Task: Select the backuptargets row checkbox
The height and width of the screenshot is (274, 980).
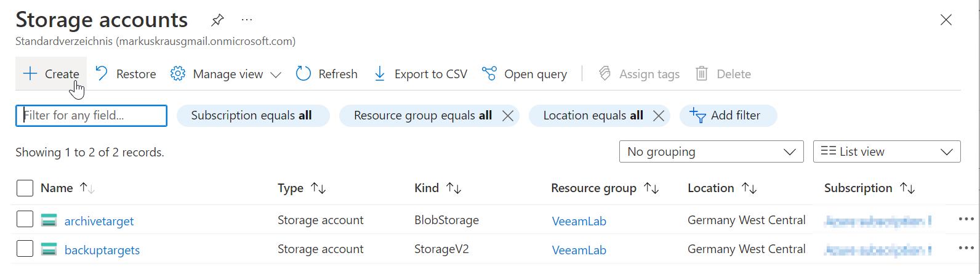Action: click(x=25, y=249)
